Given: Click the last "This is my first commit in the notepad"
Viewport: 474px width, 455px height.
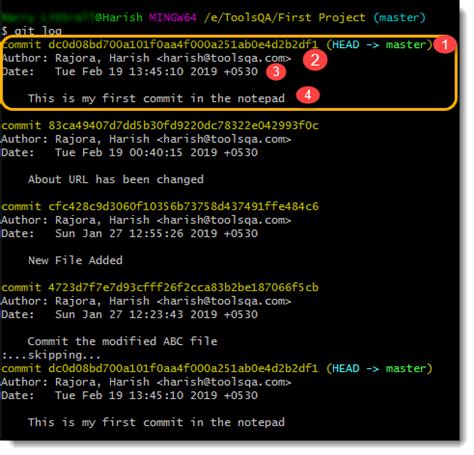Looking at the screenshot, I should [x=156, y=422].
